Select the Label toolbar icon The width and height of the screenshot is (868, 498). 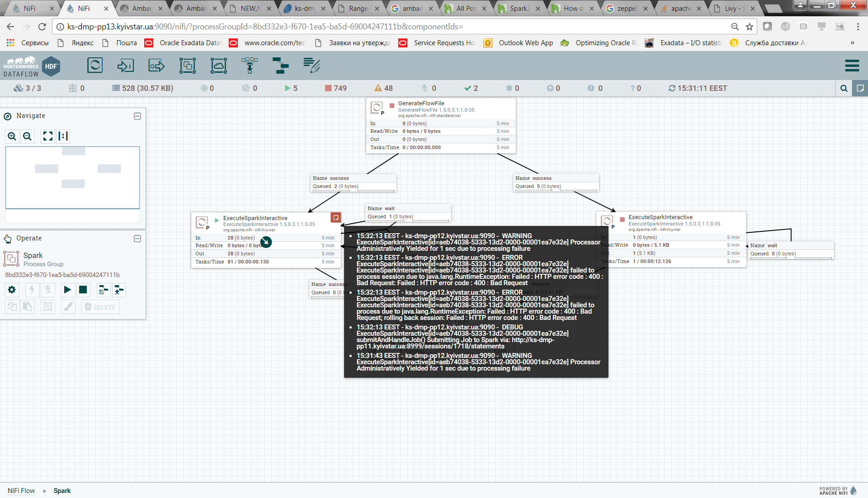tap(311, 66)
